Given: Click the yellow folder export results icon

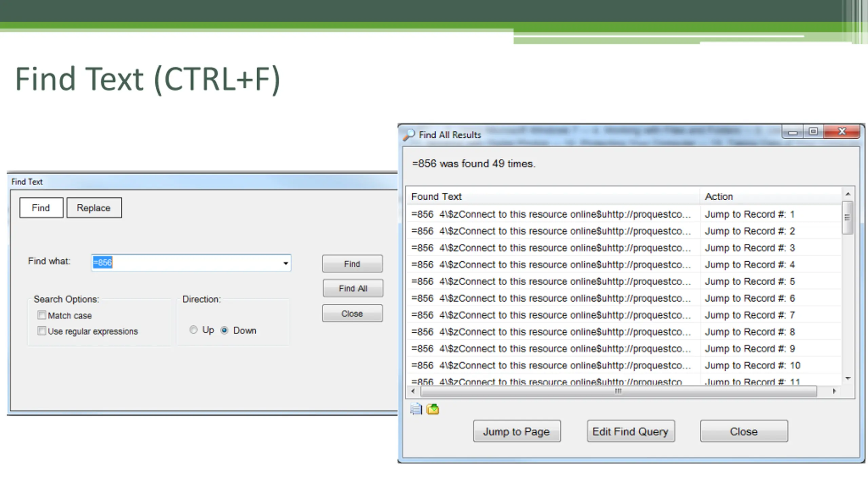Looking at the screenshot, I should tap(433, 409).
